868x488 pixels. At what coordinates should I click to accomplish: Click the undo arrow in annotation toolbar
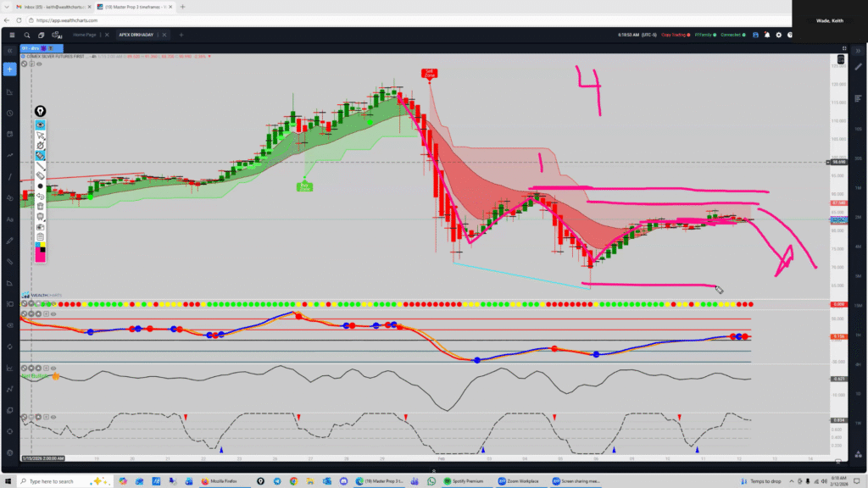coord(40,196)
